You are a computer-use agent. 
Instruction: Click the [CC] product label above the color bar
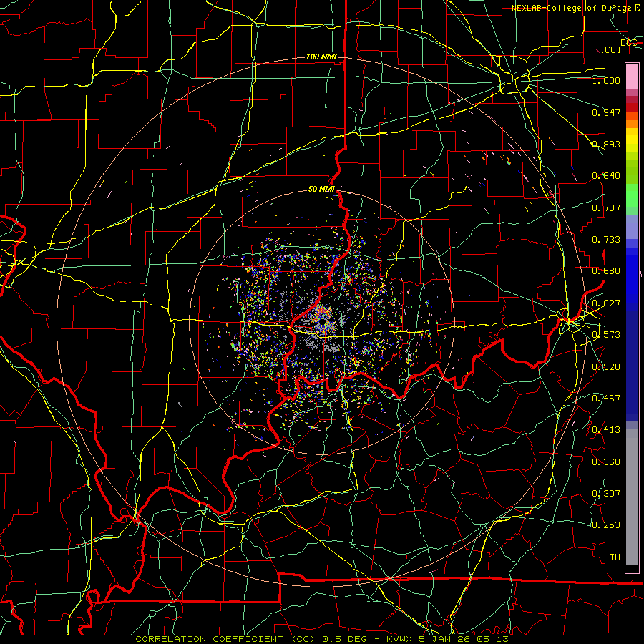point(611,49)
